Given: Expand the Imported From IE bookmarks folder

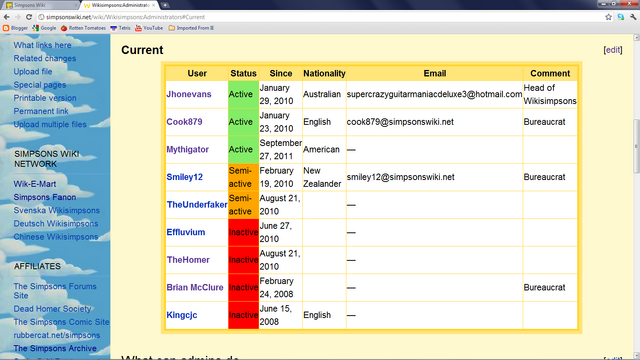Looking at the screenshot, I should point(191,28).
